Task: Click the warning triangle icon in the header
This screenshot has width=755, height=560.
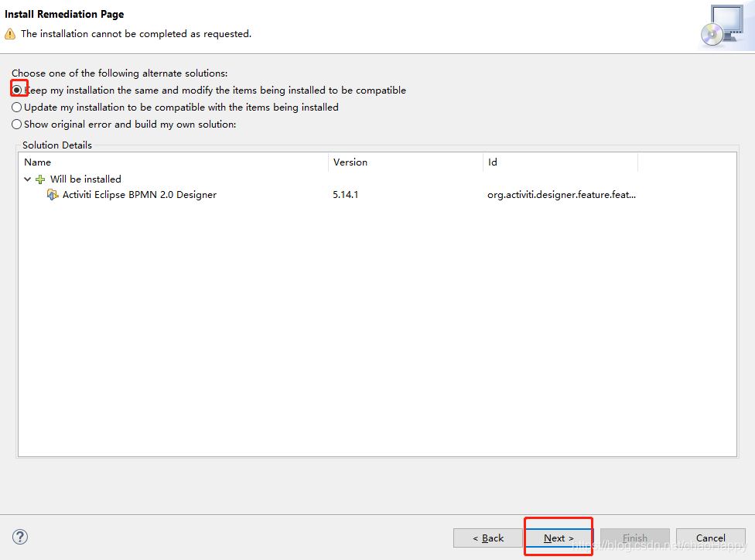Action: coord(10,34)
